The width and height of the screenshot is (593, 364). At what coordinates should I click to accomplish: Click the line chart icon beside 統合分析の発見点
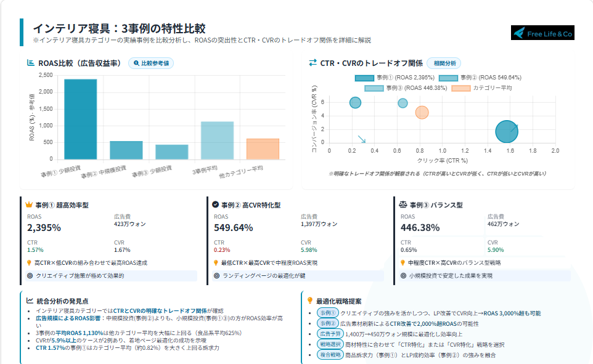pos(29,301)
